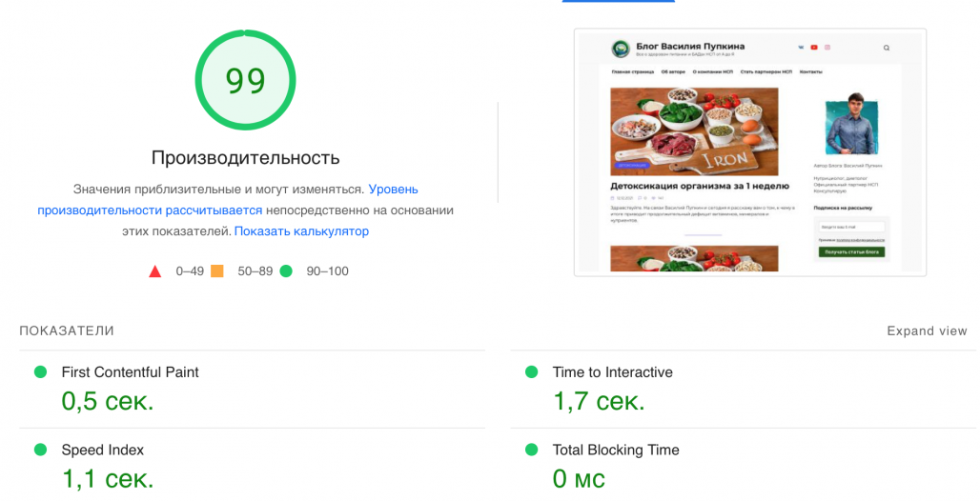The height and width of the screenshot is (501, 980).
Task: Click the orange square 50–89 legend icon
Action: click(217, 271)
